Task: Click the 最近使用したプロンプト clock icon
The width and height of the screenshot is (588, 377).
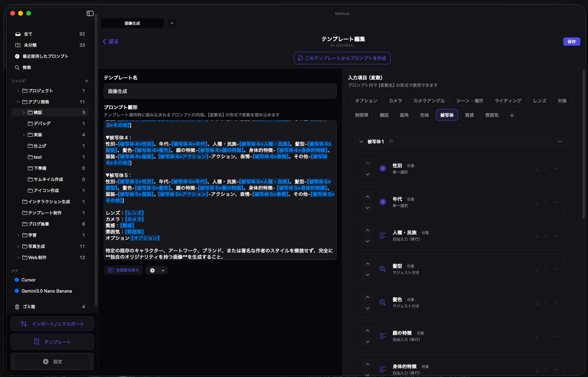Action: (17, 56)
